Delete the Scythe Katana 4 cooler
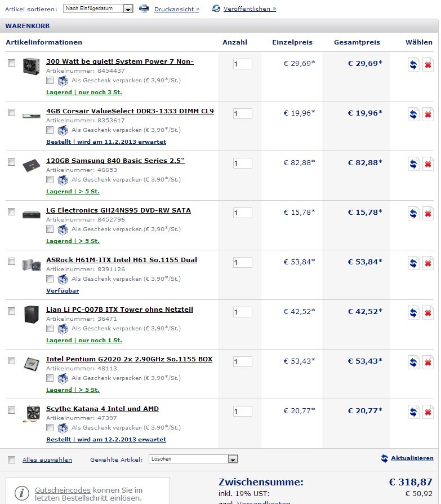Screen dimensions: 441x504 (428, 412)
